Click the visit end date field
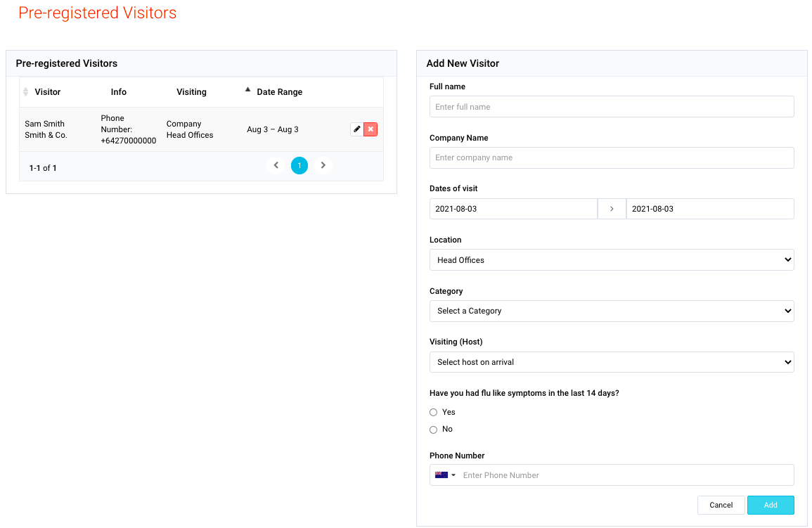Viewport: 812px width, 528px height. [x=710, y=209]
